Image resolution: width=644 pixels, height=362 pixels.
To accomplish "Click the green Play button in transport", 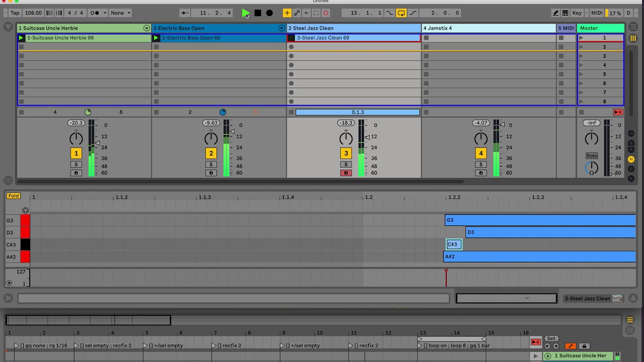I will [x=245, y=13].
